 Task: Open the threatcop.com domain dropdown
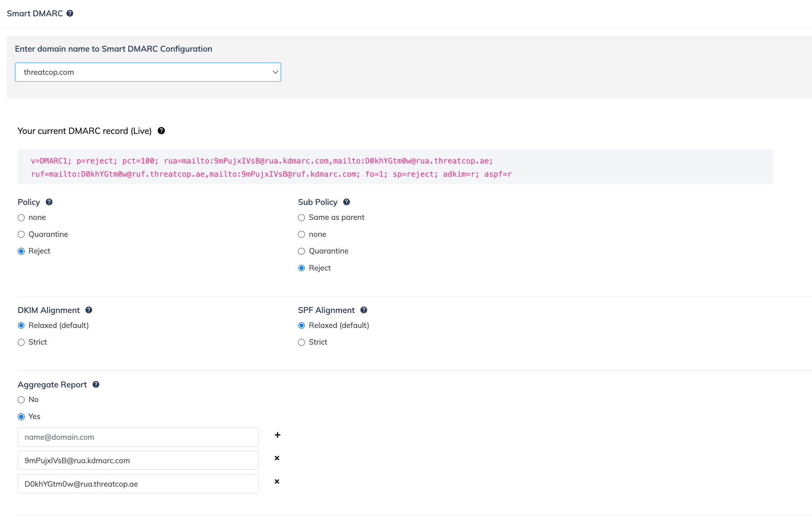point(148,72)
